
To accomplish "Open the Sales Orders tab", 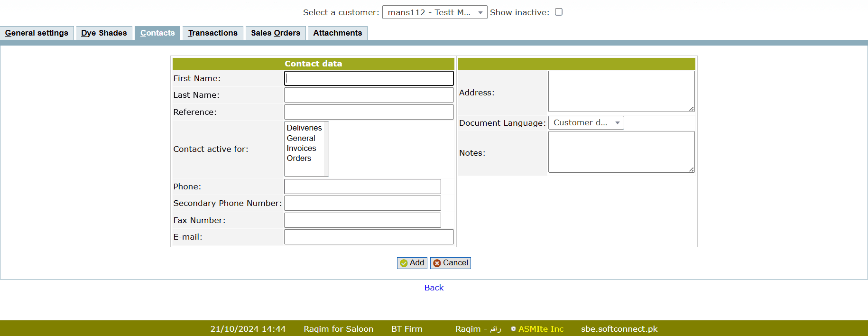I will point(275,33).
